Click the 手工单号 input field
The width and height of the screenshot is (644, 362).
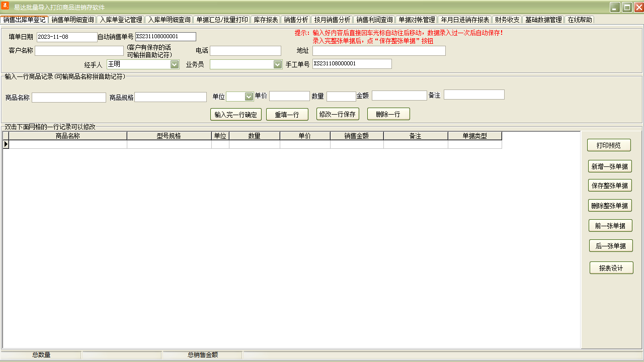[352, 64]
